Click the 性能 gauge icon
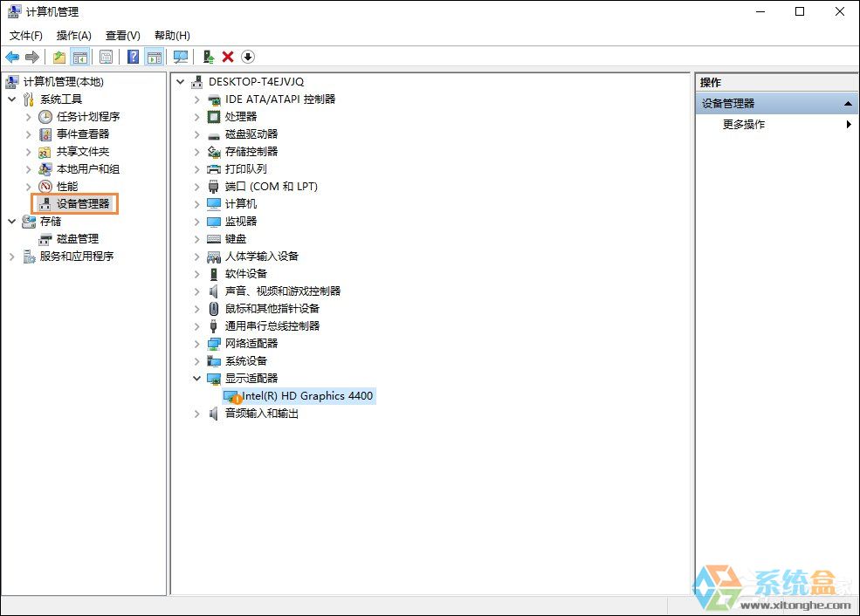Viewport: 860px width, 616px height. 45,187
